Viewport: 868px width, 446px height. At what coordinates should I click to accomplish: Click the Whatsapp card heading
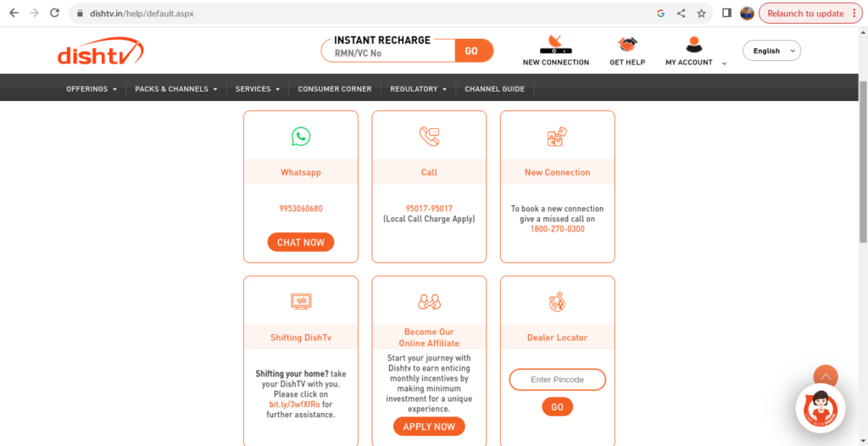[x=301, y=172]
